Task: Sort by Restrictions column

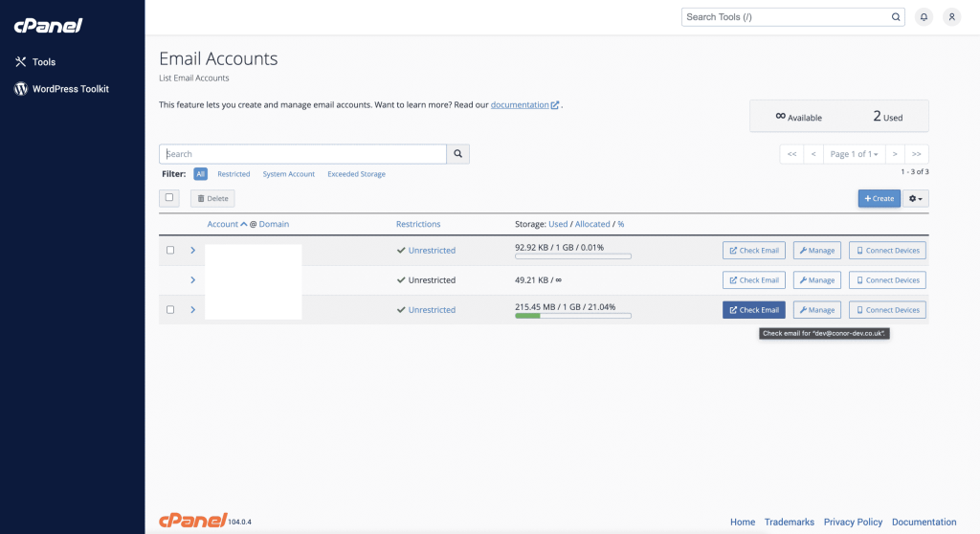Action: point(418,224)
